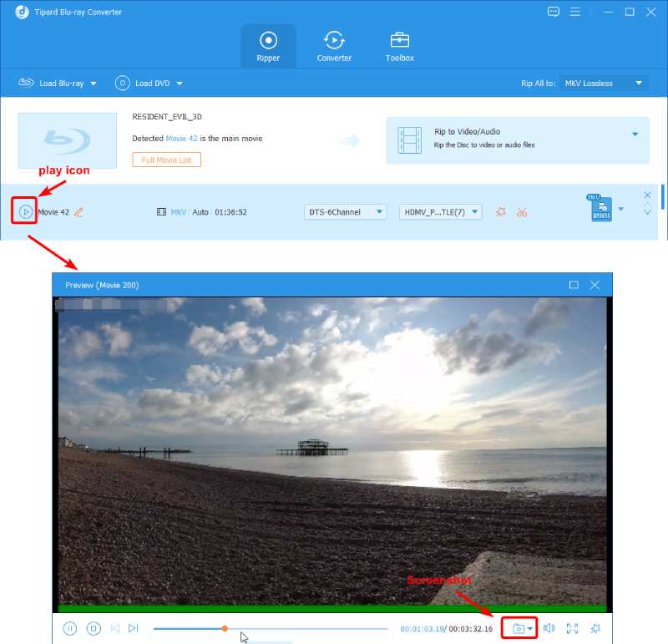Open the Ripper tab
The height and width of the screenshot is (644, 668).
268,47
